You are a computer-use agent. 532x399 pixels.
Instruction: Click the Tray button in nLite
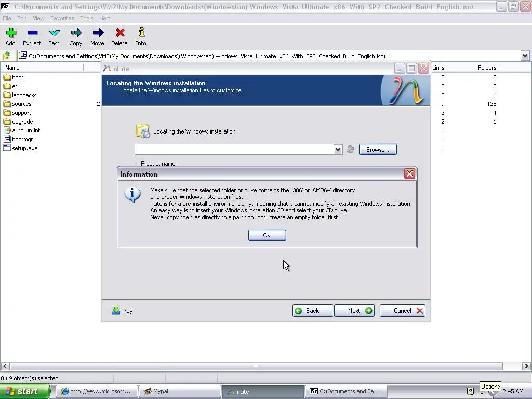[x=122, y=311]
